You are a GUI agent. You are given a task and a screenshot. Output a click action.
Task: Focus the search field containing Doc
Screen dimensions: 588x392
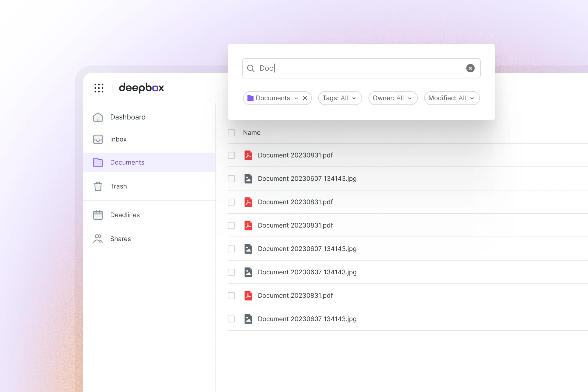tap(361, 68)
